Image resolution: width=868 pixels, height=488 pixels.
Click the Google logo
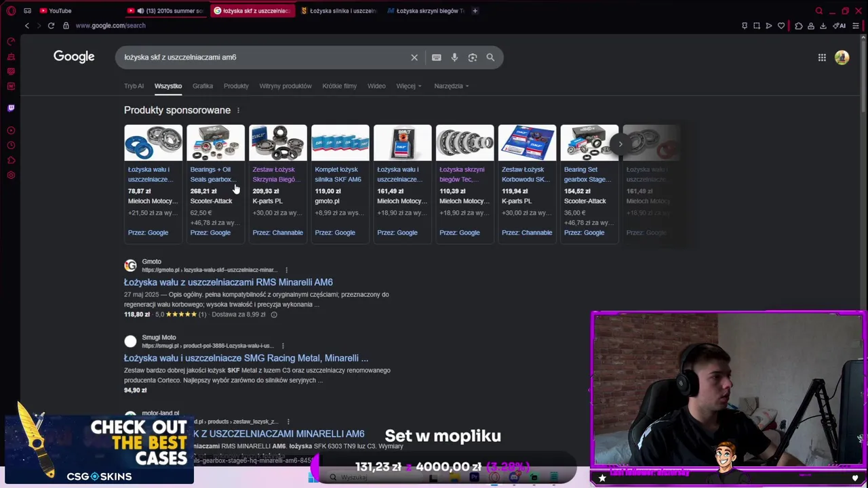click(74, 57)
